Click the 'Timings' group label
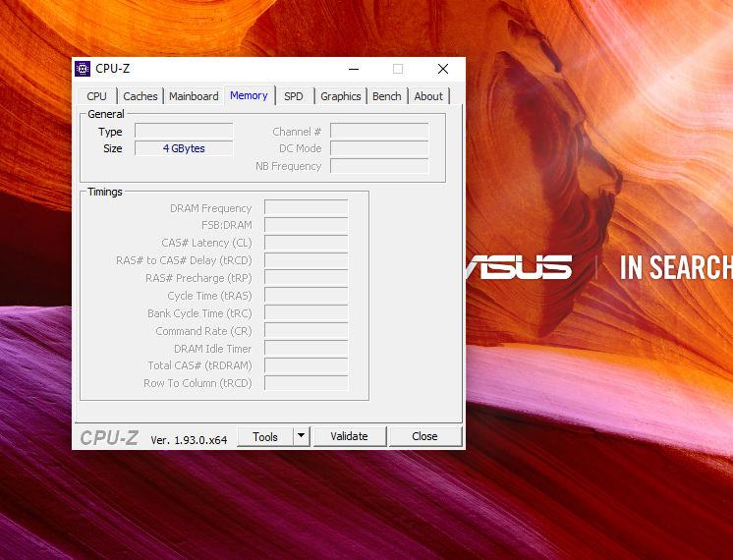Screen dimensions: 733x560 105,192
